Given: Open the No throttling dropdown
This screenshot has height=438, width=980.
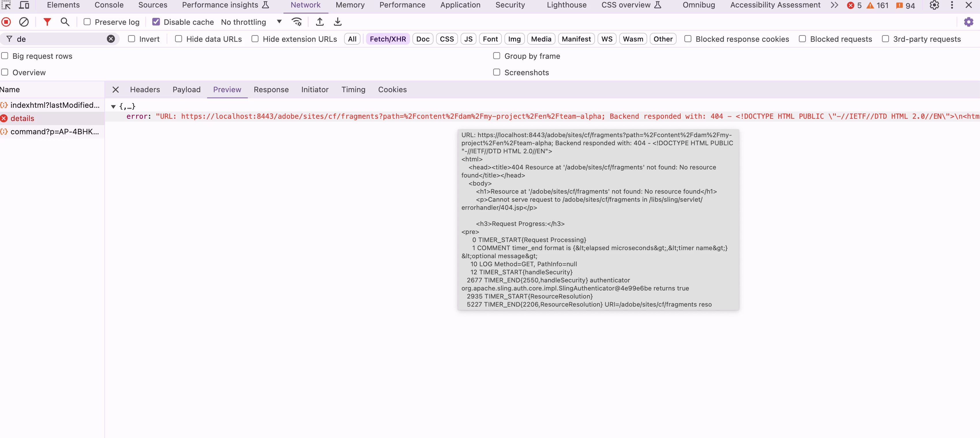Looking at the screenshot, I should [x=251, y=22].
